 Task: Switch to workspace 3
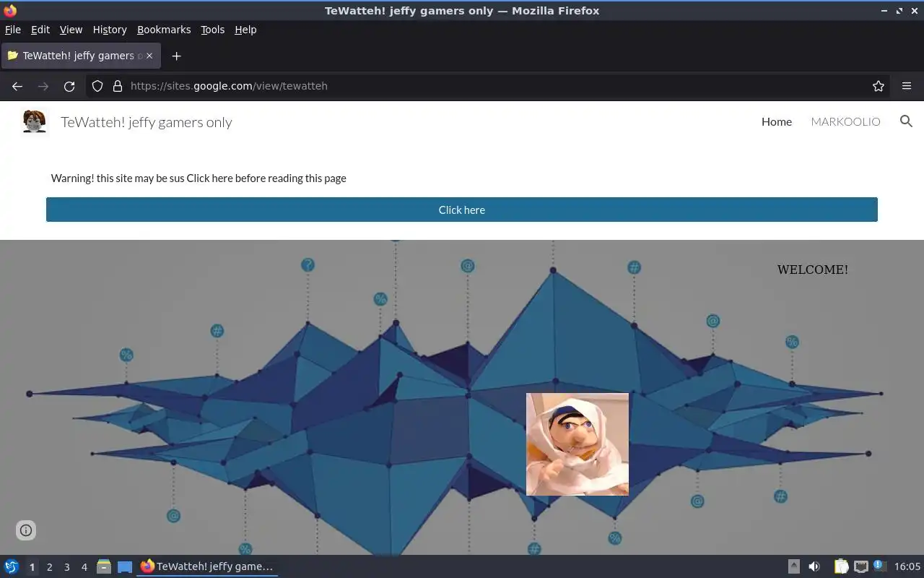click(66, 567)
